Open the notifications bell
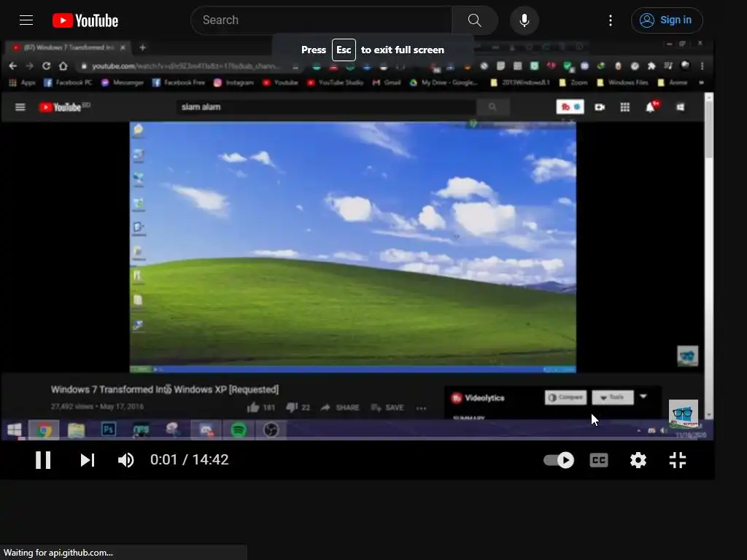This screenshot has width=747, height=560. (x=651, y=106)
